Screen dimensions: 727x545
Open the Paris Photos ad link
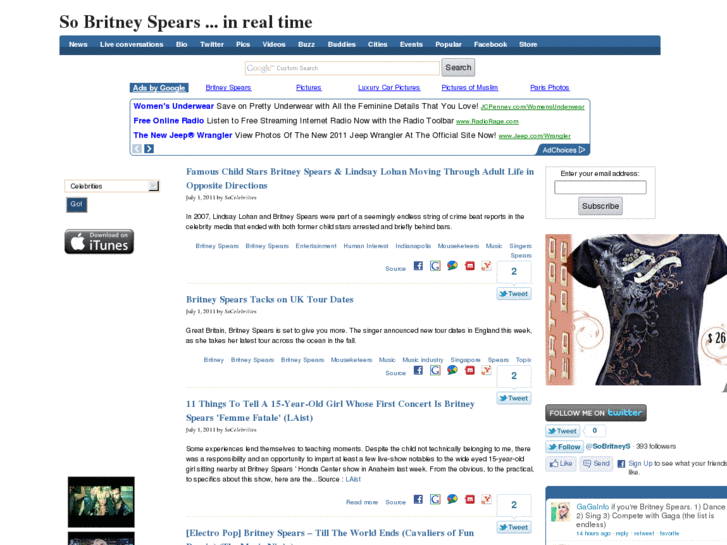(x=549, y=88)
